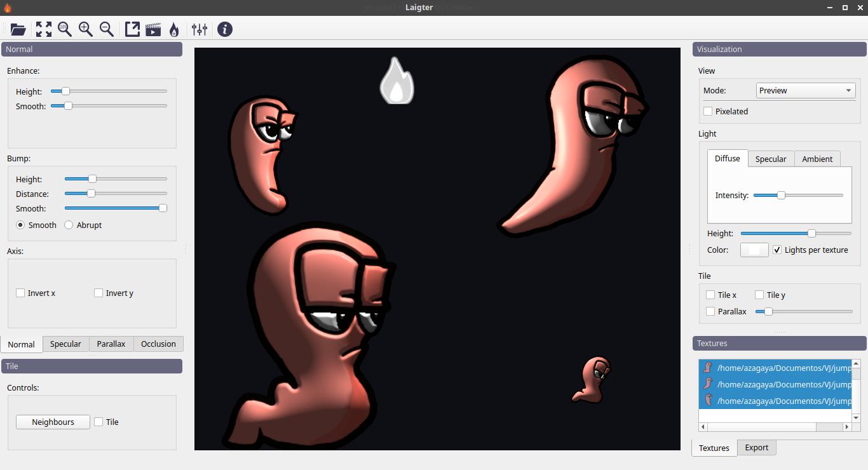Click the light source flame on the canvas
This screenshot has width=868, height=470.
397,81
